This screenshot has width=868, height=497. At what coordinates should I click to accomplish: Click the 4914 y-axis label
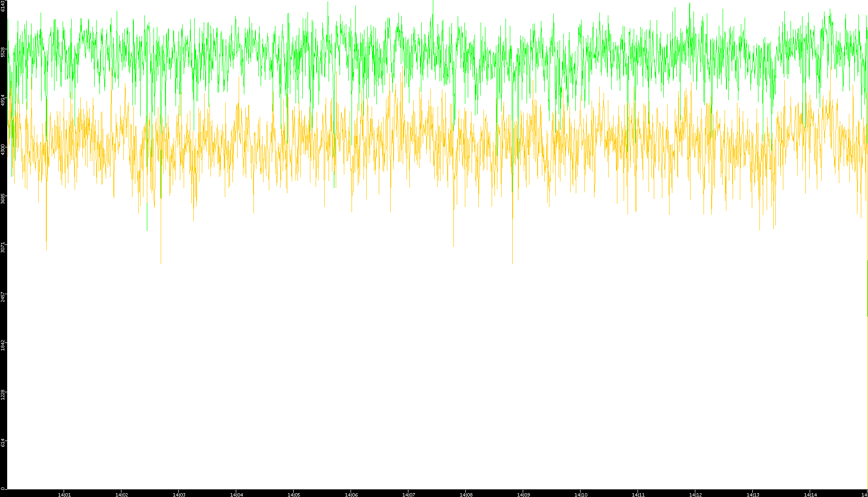coord(3,100)
